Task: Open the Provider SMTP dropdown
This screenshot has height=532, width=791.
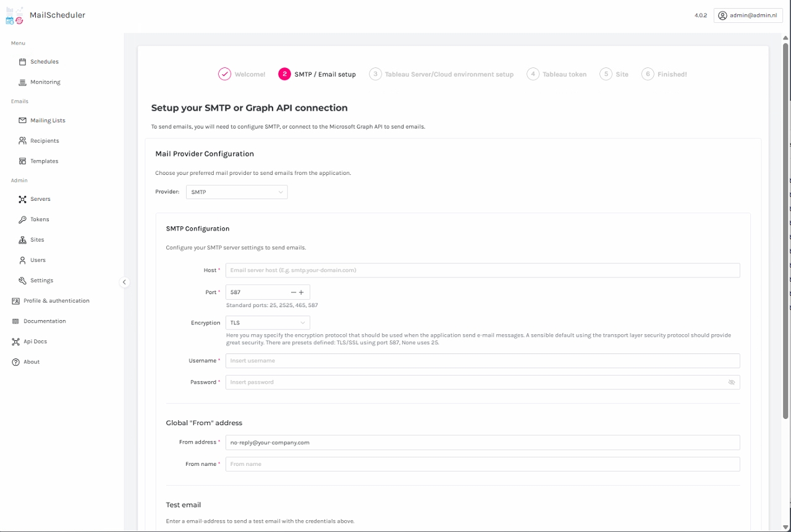Action: 237,192
